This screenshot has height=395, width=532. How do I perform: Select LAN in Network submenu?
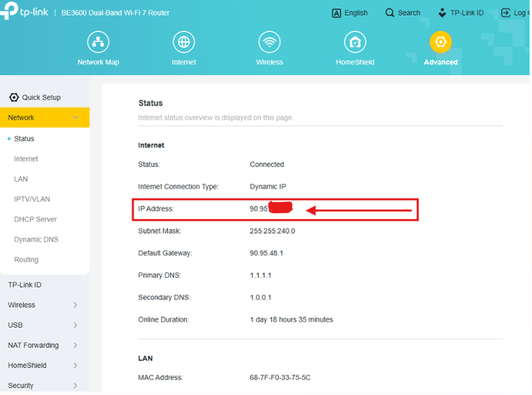pyautogui.click(x=21, y=179)
